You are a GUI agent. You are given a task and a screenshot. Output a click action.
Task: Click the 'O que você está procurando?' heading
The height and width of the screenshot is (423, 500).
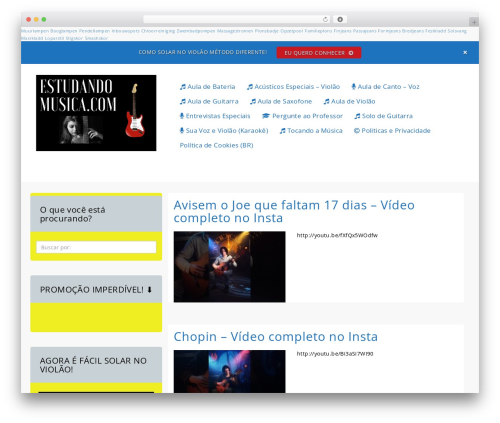[x=72, y=214]
